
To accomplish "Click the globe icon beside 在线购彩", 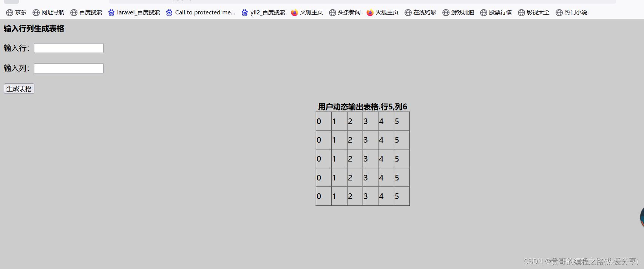I will tap(408, 13).
